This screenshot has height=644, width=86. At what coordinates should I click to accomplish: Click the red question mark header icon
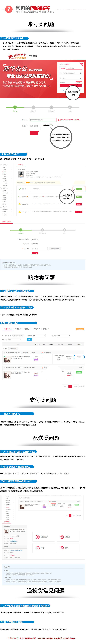pos(9,10)
